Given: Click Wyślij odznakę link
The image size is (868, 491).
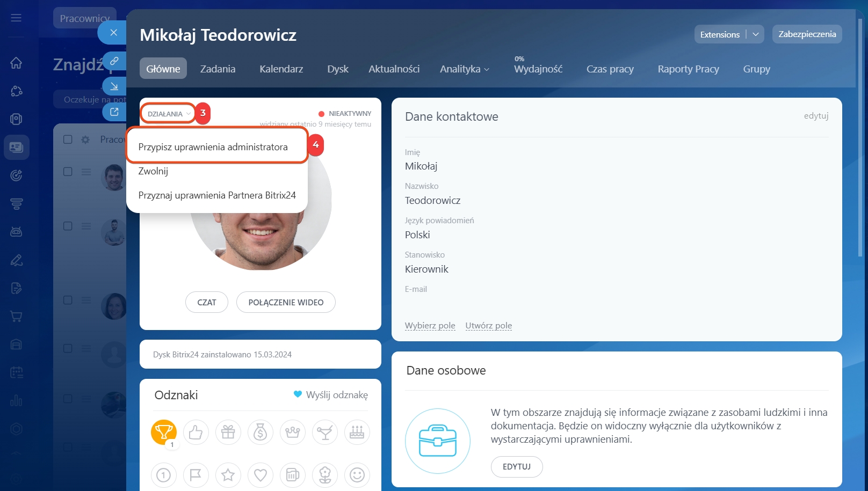Looking at the screenshot, I should pos(331,395).
